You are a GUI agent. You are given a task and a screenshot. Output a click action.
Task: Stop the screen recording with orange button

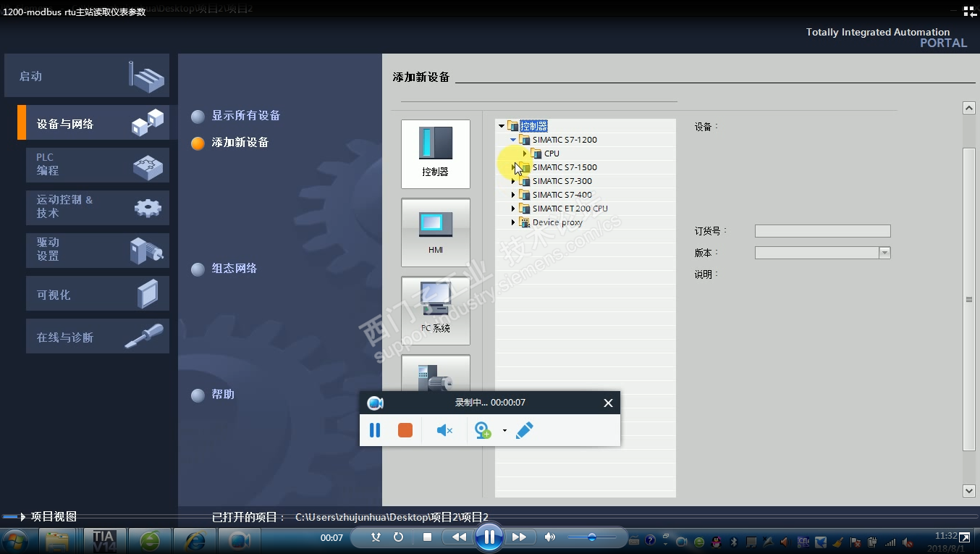[x=405, y=430]
